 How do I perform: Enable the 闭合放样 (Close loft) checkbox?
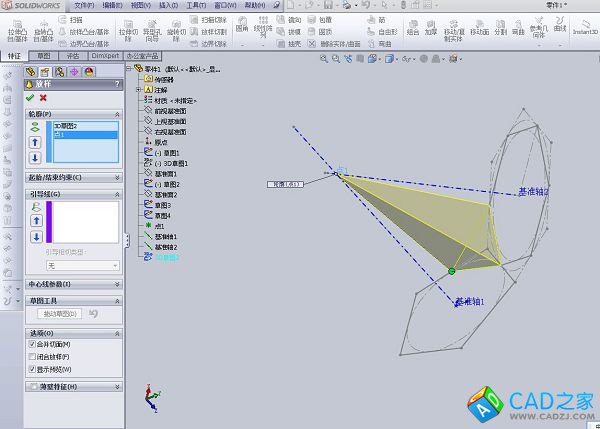pyautogui.click(x=32, y=355)
